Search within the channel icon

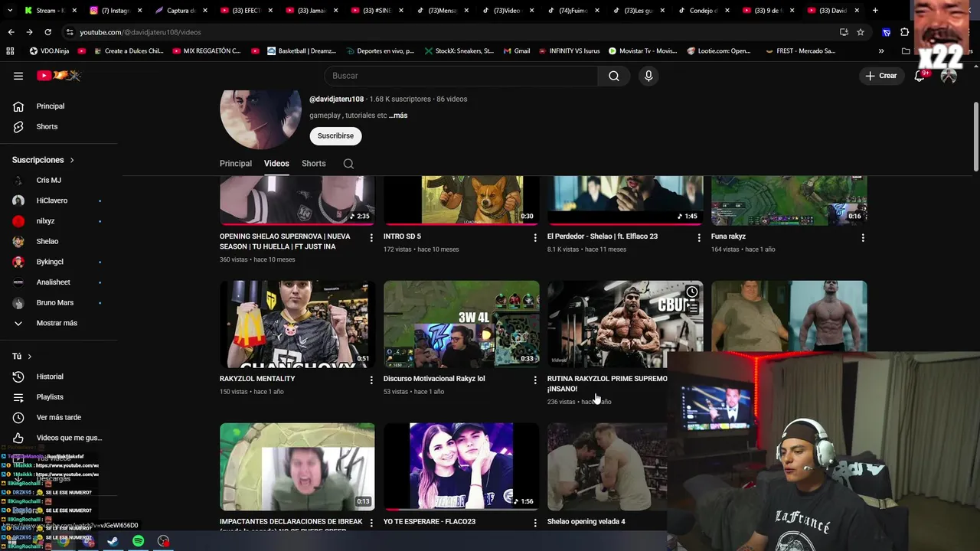tap(348, 164)
